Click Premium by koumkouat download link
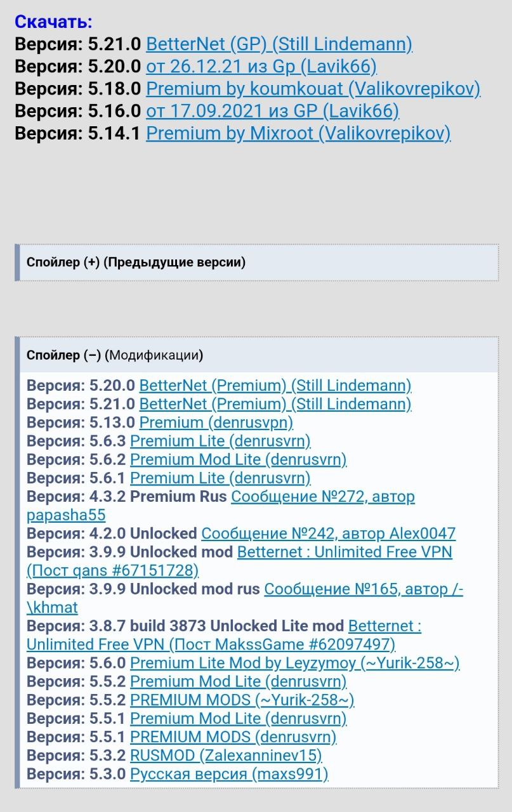Viewport: 512px width, 812px height. pyautogui.click(x=313, y=89)
